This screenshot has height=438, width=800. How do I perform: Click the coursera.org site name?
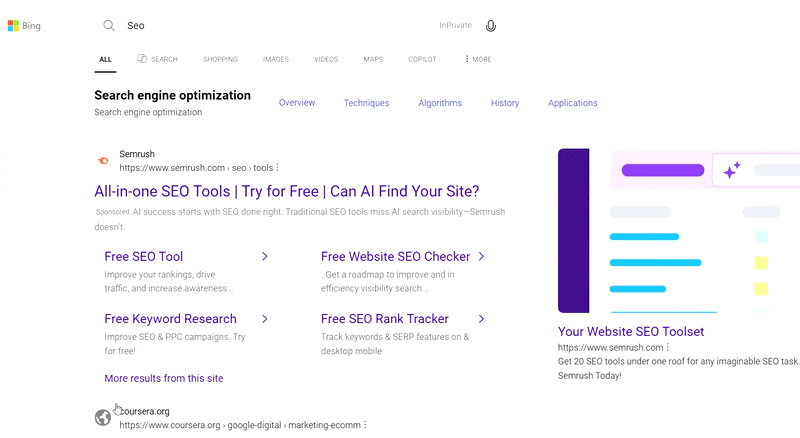144,411
